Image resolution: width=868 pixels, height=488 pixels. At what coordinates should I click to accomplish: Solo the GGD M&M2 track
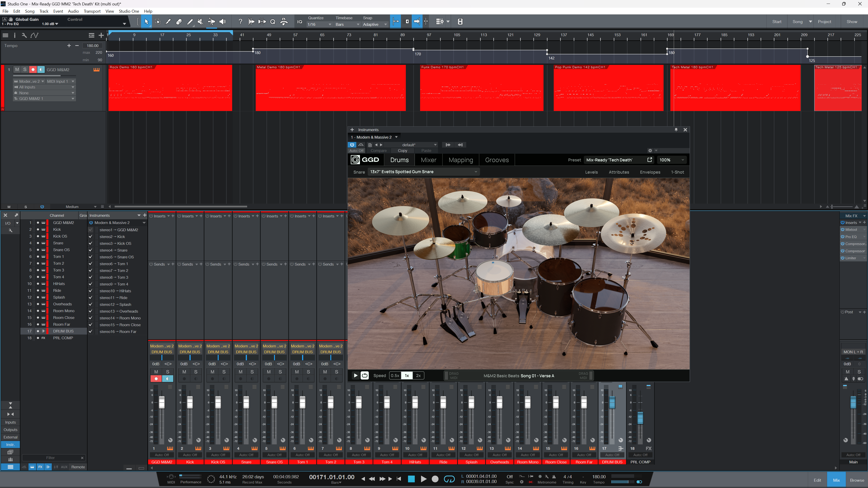tap(25, 69)
